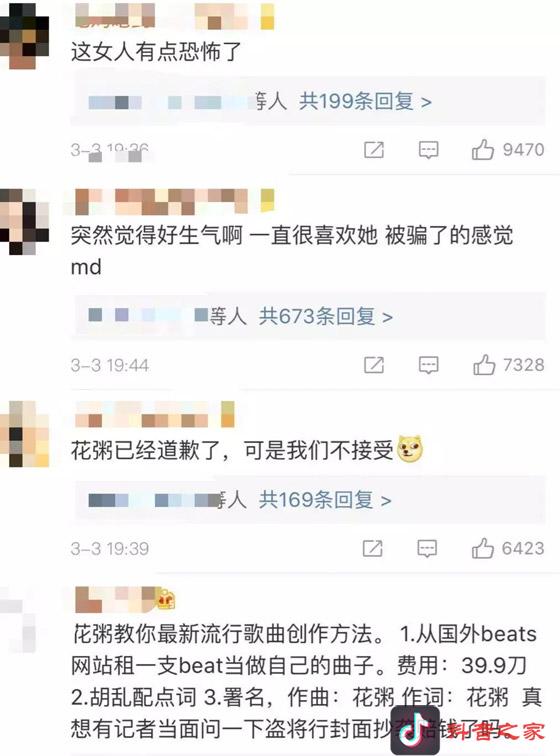
Task: Like the comment with 7328 likes
Action: pyautogui.click(x=484, y=364)
